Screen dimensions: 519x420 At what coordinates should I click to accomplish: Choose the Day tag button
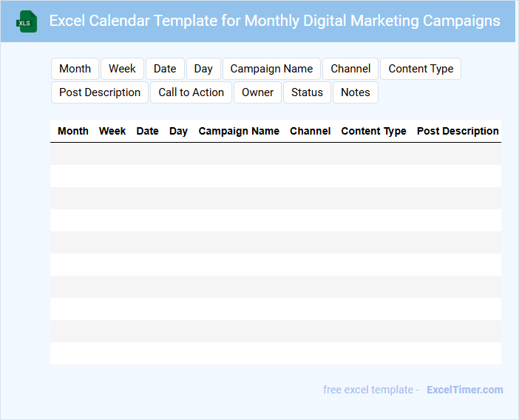point(203,69)
